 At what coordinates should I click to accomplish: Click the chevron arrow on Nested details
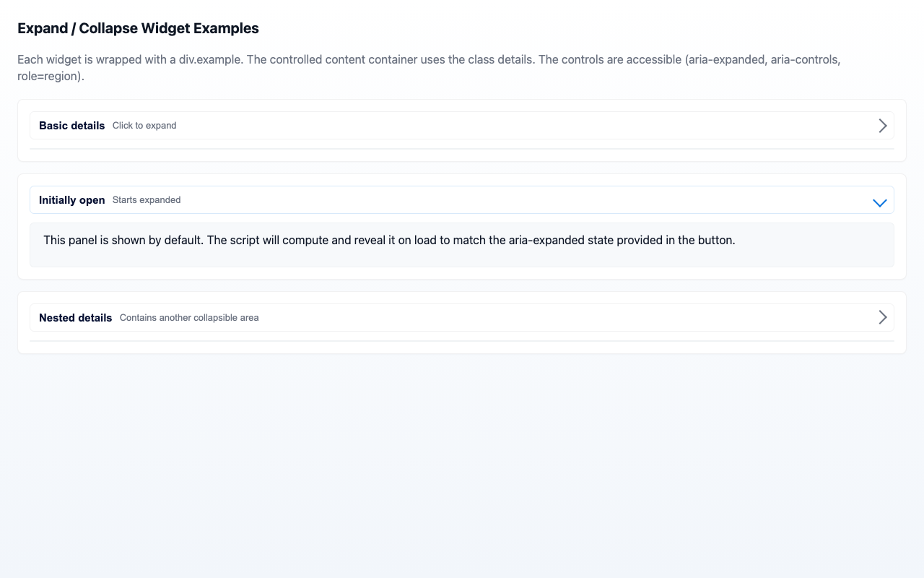[x=882, y=316]
